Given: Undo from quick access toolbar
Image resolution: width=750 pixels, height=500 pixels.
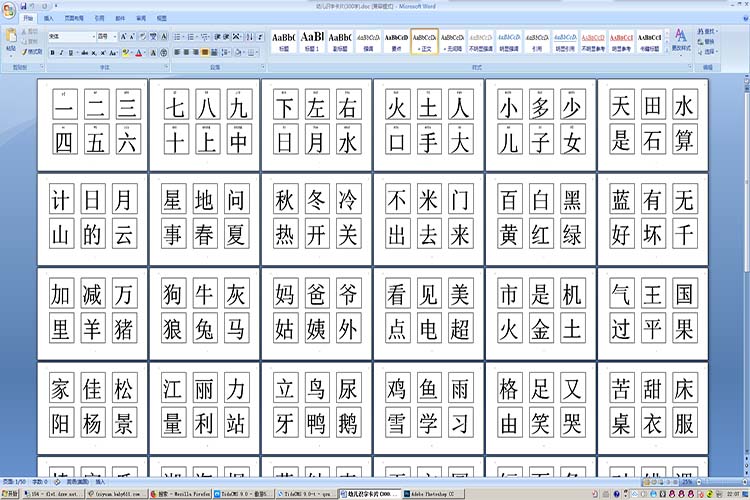Looking at the screenshot, I should click(33, 6).
